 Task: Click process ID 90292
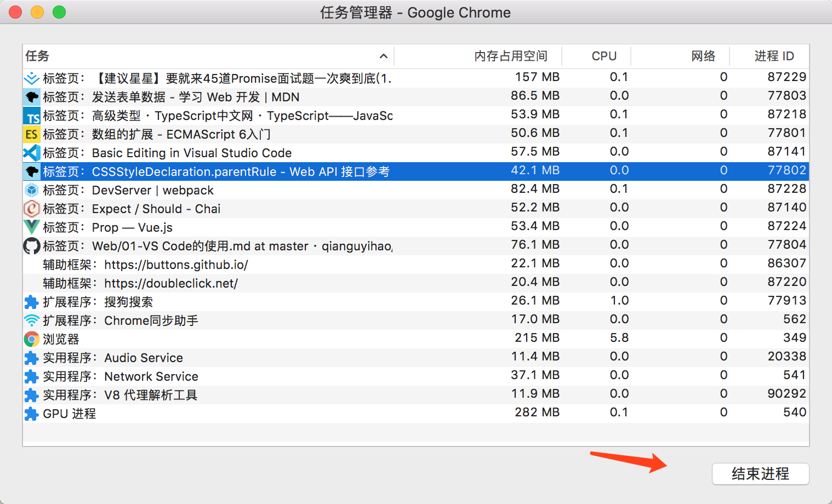pyautogui.click(x=787, y=393)
